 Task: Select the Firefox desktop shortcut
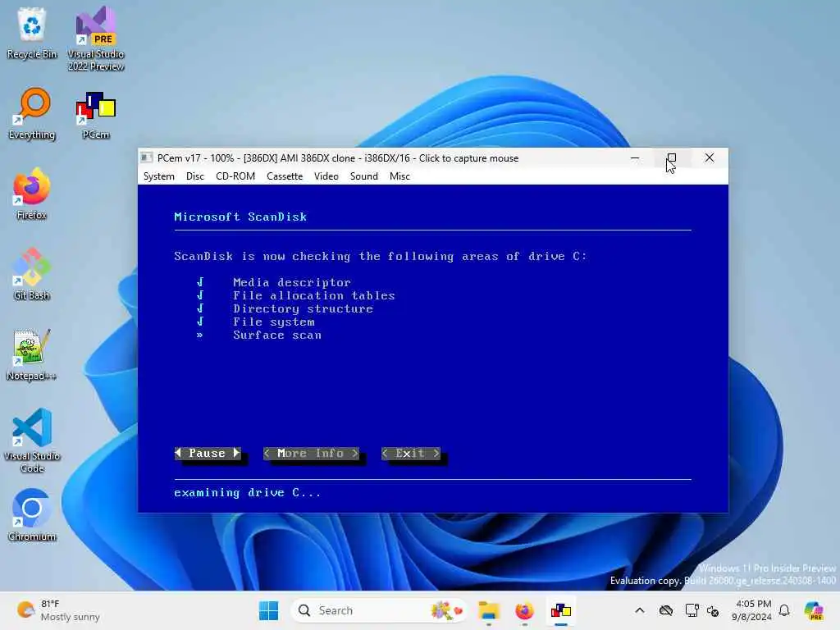[x=32, y=194]
